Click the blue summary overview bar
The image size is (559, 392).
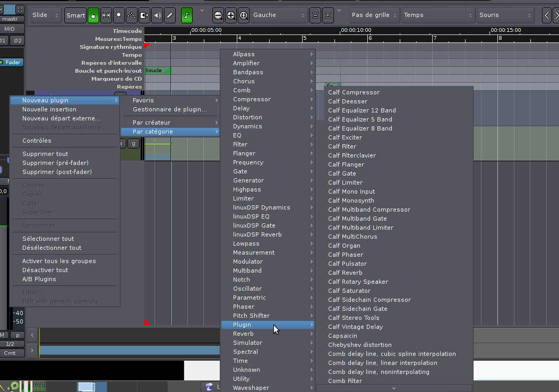pyautogui.click(x=130, y=350)
